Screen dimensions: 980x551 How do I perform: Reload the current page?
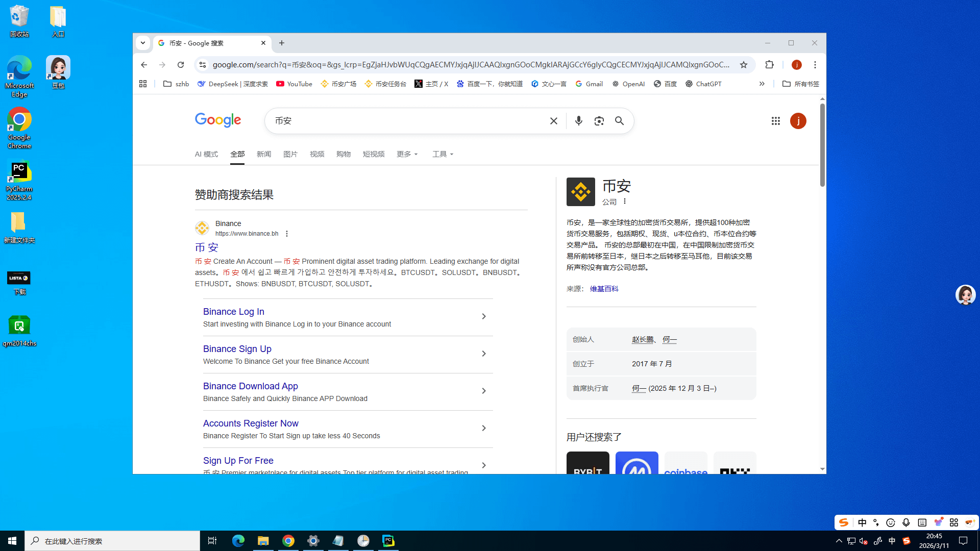(181, 65)
